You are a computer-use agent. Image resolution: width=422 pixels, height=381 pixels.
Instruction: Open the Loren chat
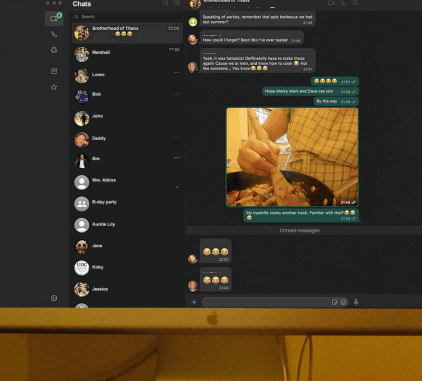coord(127,76)
